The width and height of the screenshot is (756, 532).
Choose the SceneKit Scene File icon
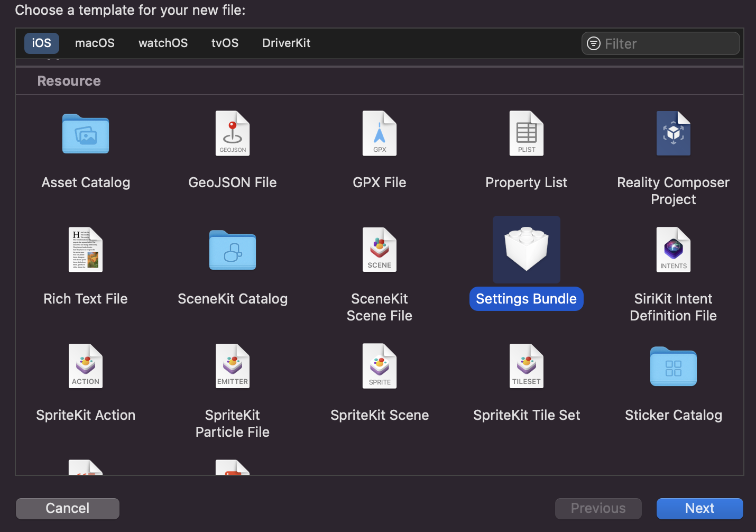[380, 250]
